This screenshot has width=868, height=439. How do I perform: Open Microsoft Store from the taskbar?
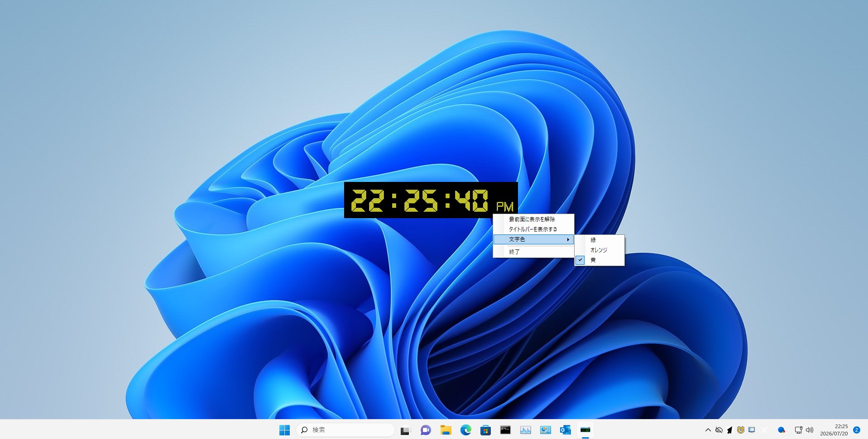486,430
